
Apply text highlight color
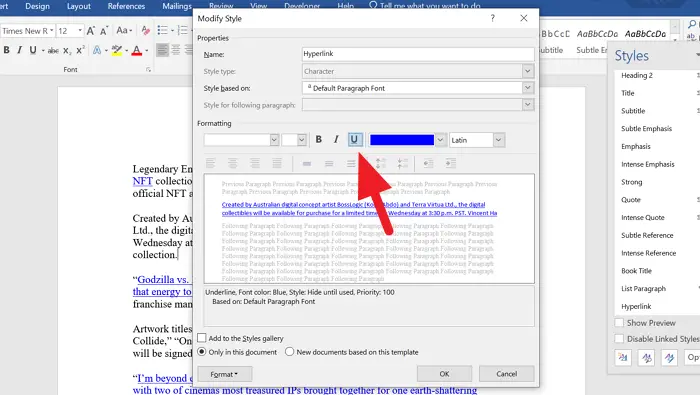[x=117, y=50]
